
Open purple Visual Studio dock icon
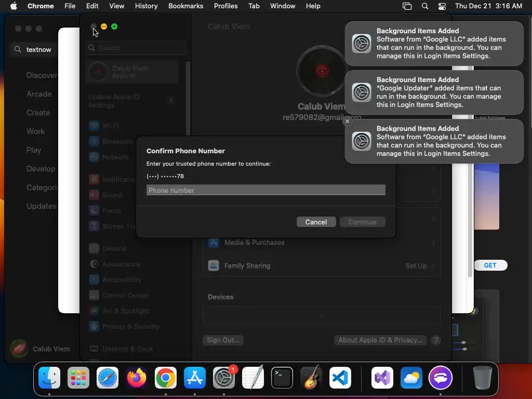pyautogui.click(x=382, y=378)
